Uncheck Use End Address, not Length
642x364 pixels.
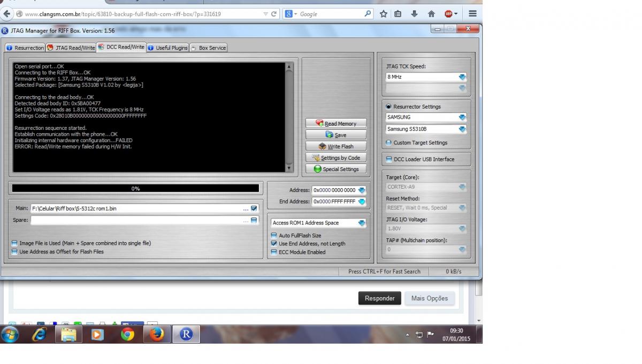click(274, 244)
